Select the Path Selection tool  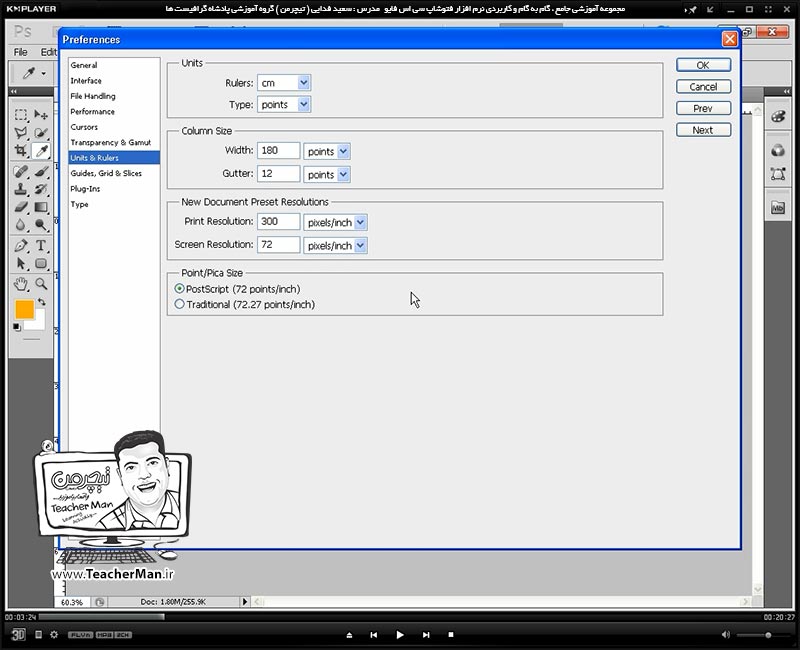[x=21, y=263]
